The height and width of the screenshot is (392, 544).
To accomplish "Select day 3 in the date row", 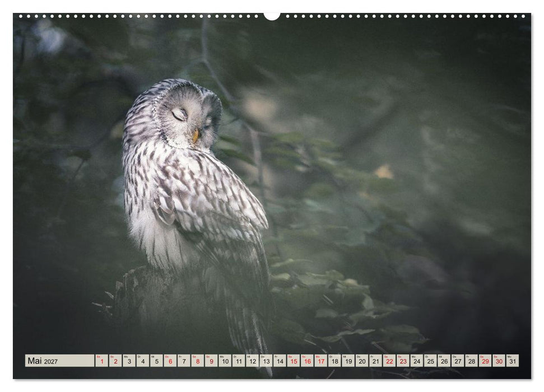I will [x=129, y=361].
